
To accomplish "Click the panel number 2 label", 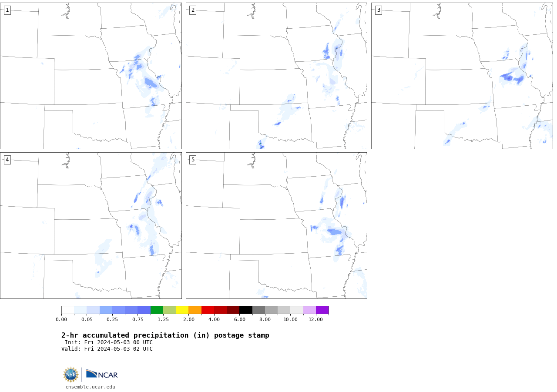I will click(x=193, y=10).
